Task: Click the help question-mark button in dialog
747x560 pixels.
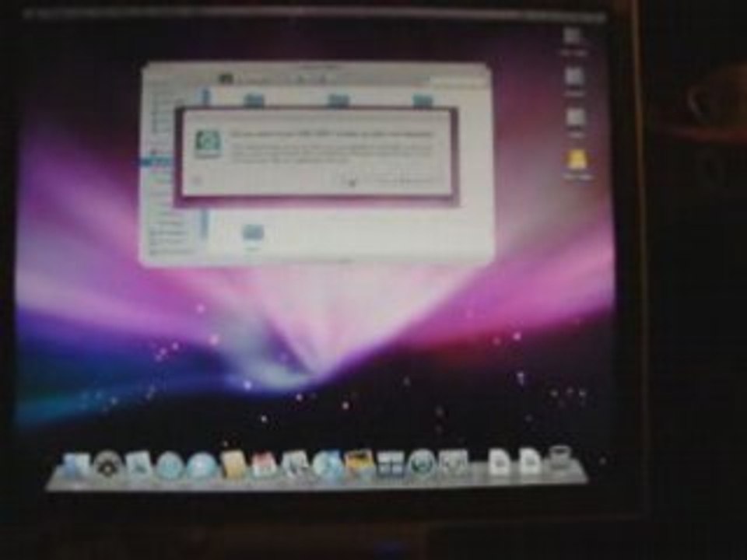Action: coord(198,181)
